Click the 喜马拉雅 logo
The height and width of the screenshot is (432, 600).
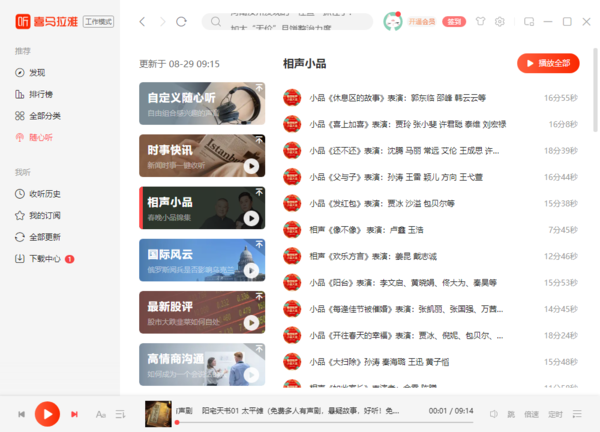click(x=47, y=22)
